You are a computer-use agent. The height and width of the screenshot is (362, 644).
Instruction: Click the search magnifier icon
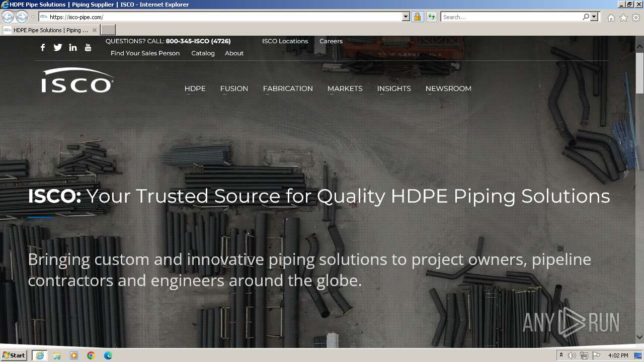tap(586, 17)
